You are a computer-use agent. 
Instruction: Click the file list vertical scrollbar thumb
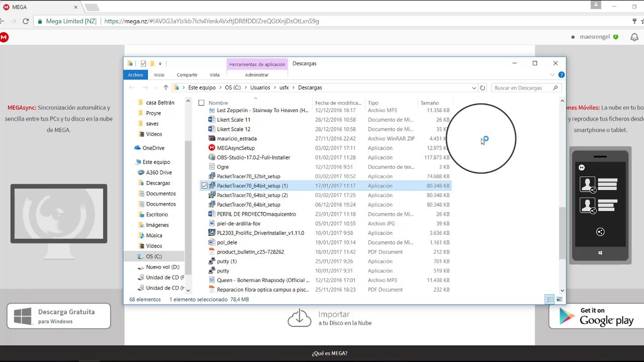562,234
